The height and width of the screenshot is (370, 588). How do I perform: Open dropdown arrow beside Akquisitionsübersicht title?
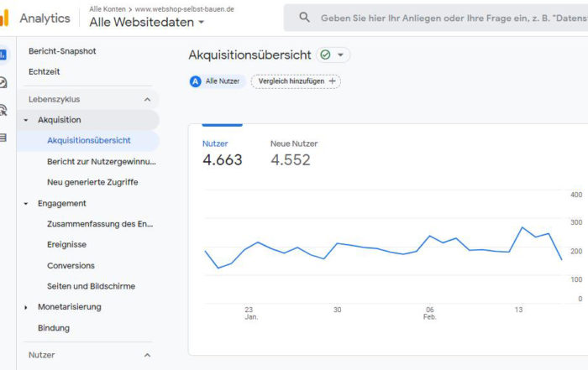[340, 55]
